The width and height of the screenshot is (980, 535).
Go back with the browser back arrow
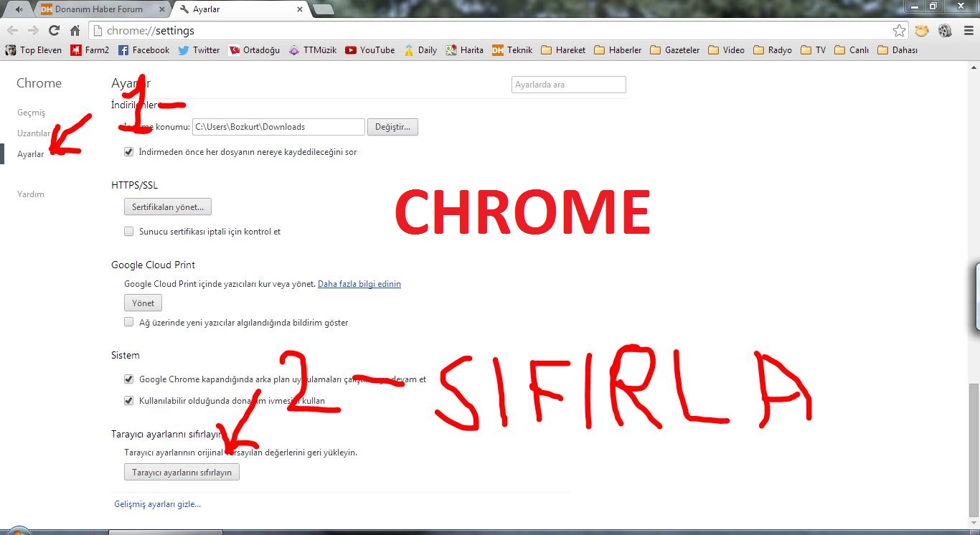(x=12, y=31)
